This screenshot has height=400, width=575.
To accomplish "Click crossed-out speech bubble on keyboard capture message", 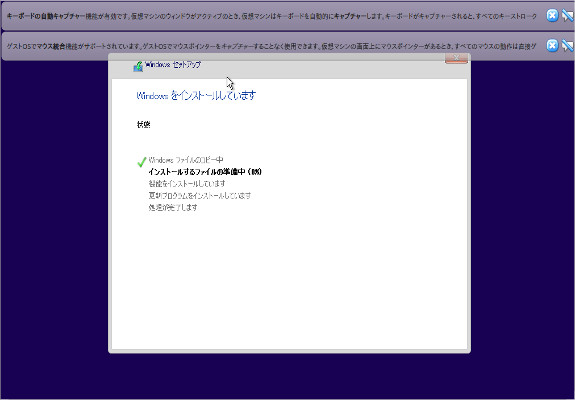I will click(567, 15).
